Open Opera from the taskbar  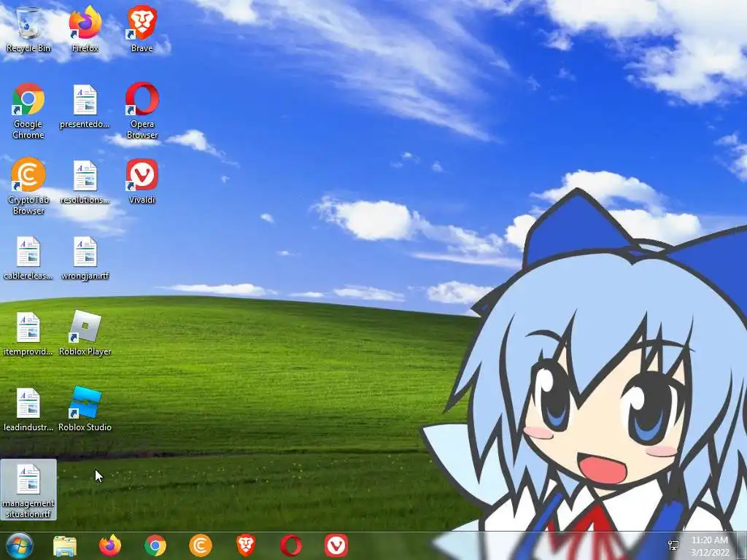(x=291, y=545)
